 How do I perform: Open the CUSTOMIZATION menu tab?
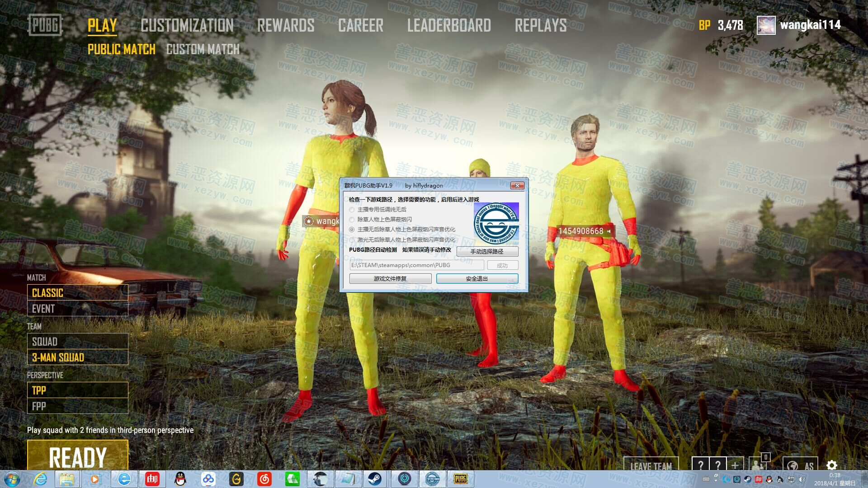[x=187, y=25]
